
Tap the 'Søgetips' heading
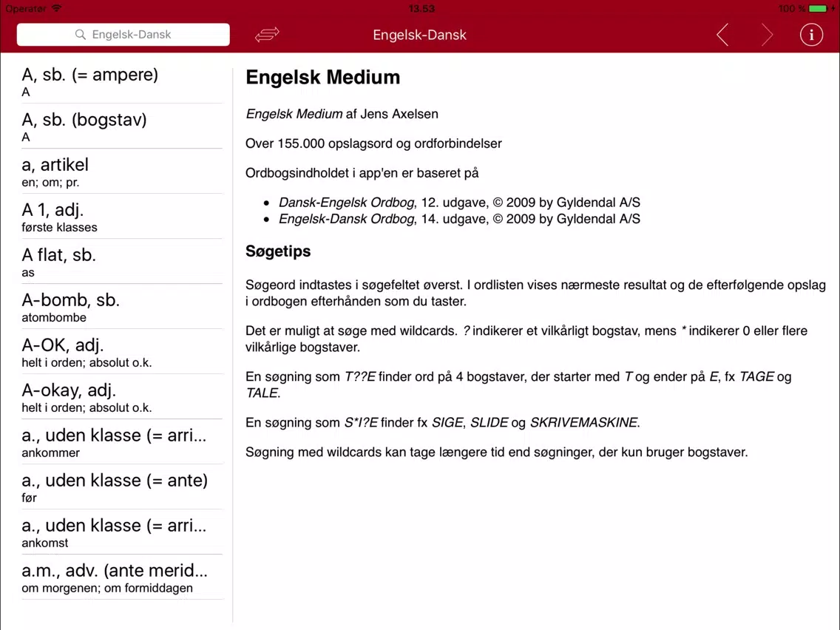tap(278, 252)
